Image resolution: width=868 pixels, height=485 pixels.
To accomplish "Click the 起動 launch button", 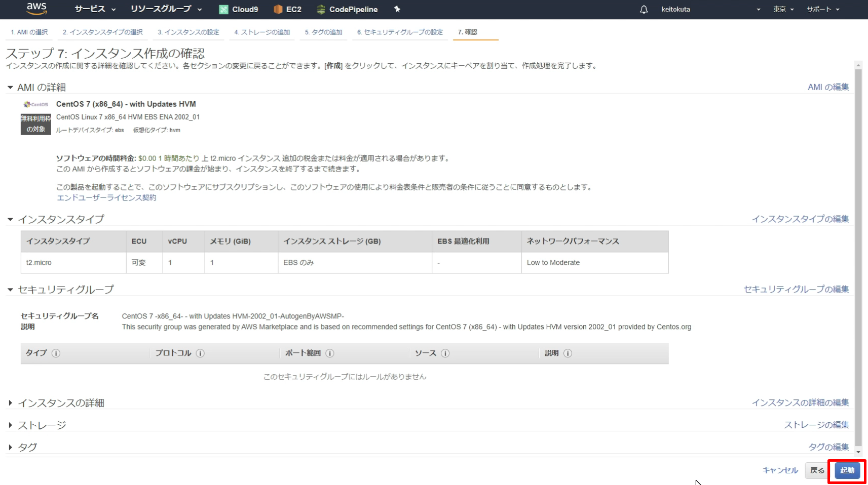I will [x=847, y=470].
